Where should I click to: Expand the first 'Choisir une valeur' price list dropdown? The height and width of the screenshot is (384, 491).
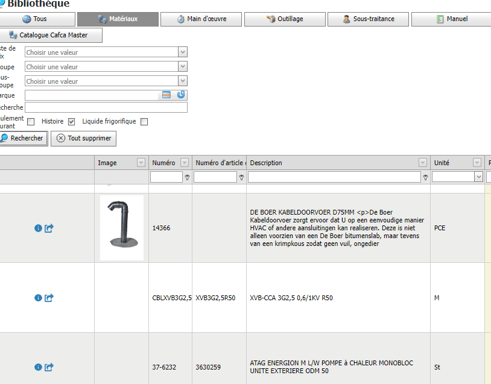pyautogui.click(x=183, y=52)
